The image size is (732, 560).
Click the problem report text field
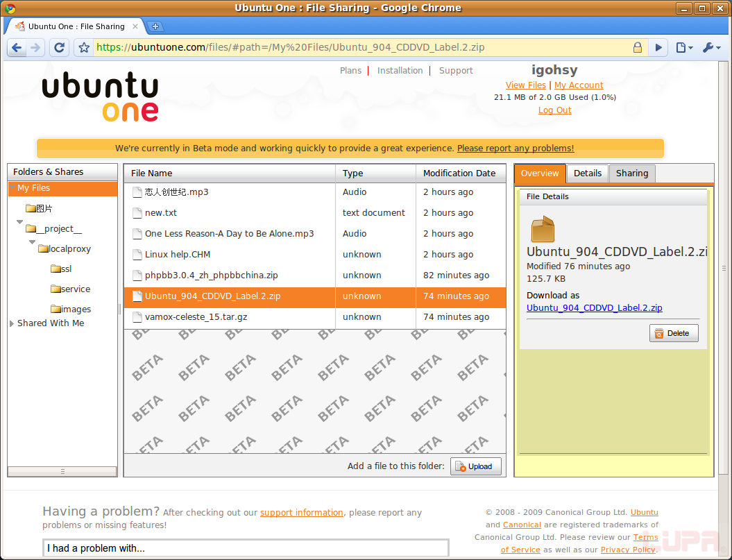pos(246,548)
